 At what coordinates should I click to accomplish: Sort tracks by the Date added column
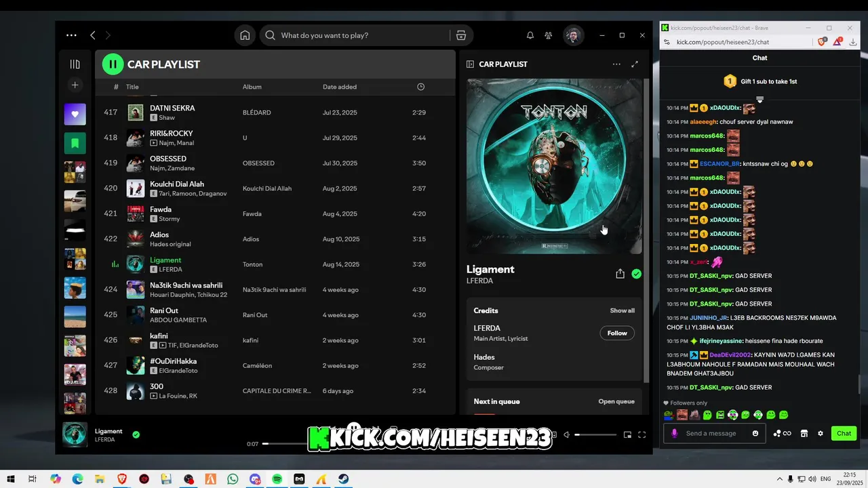340,87
